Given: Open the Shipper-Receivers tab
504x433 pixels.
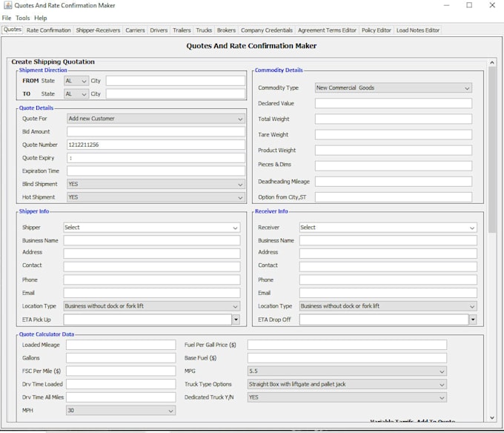Looking at the screenshot, I should click(x=98, y=30).
